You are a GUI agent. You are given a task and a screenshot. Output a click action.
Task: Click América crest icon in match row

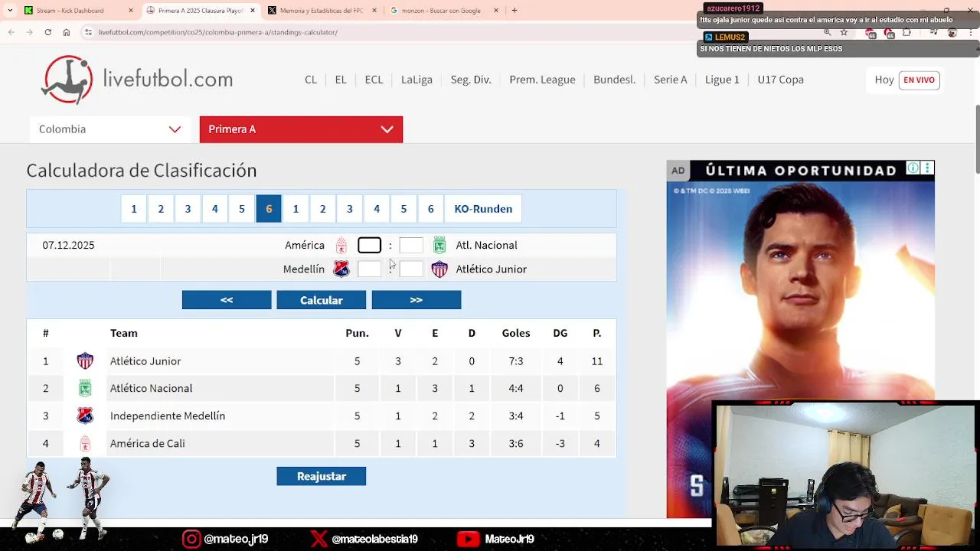(341, 246)
